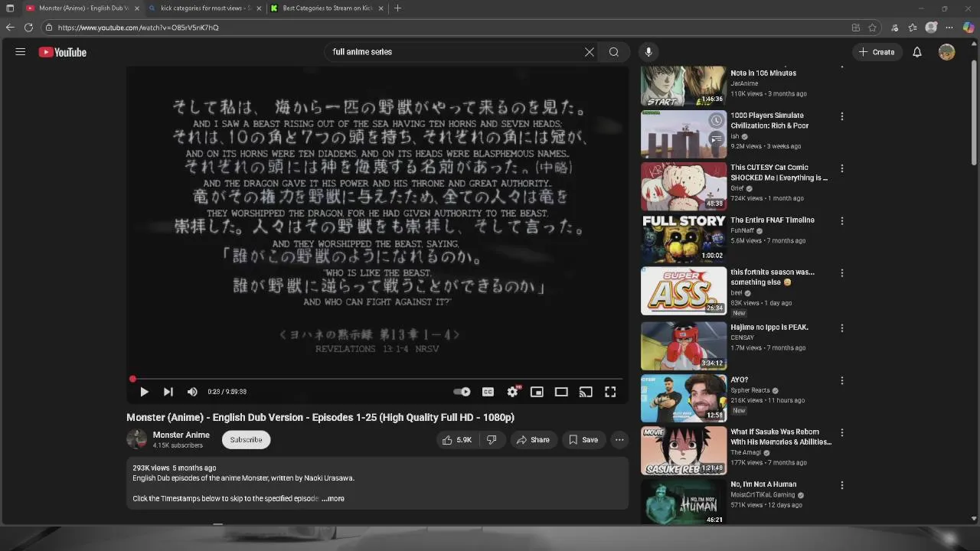Enter full screen mode
Viewport: 980px width, 551px height.
(610, 392)
